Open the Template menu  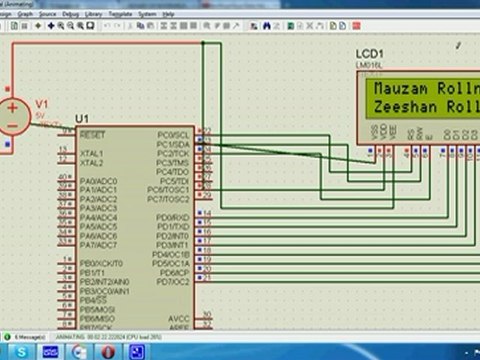(x=120, y=14)
